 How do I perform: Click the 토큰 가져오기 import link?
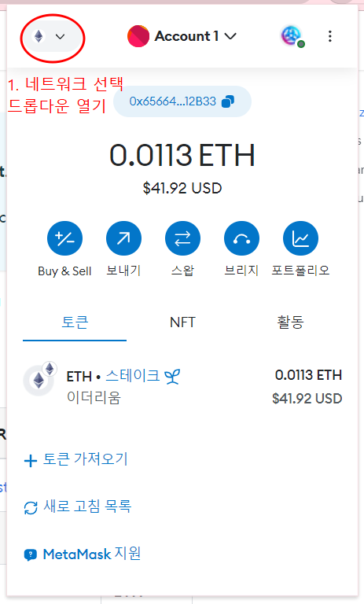75,459
